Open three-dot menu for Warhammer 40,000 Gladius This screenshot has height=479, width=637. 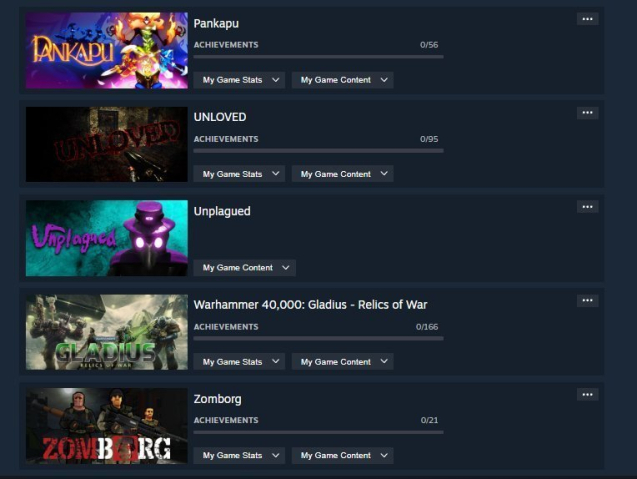pyautogui.click(x=587, y=301)
